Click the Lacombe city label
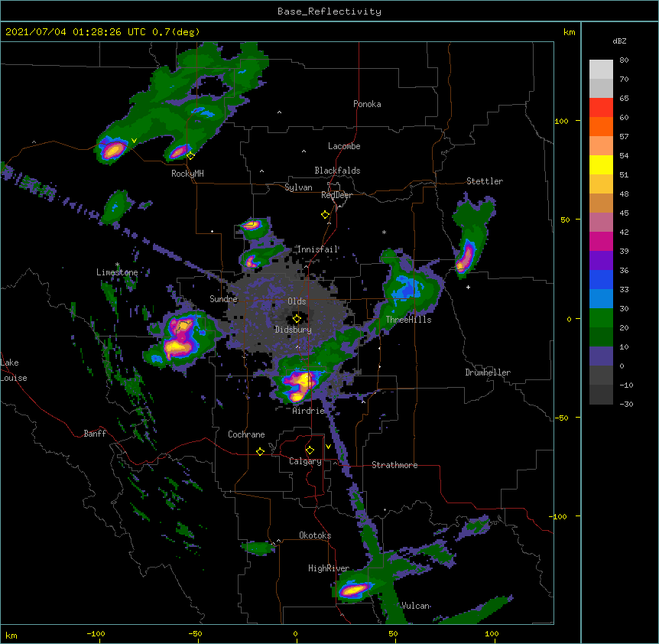This screenshot has width=659, height=644. click(x=344, y=146)
